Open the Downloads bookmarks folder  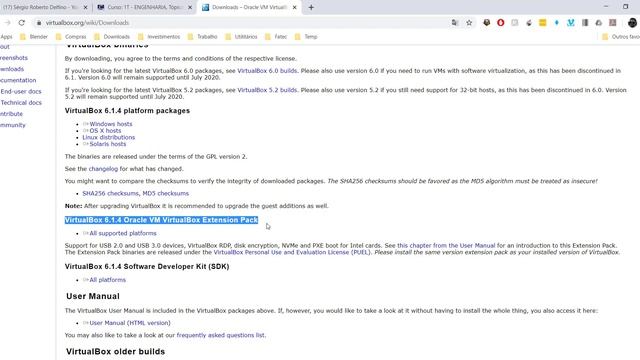coord(112,37)
